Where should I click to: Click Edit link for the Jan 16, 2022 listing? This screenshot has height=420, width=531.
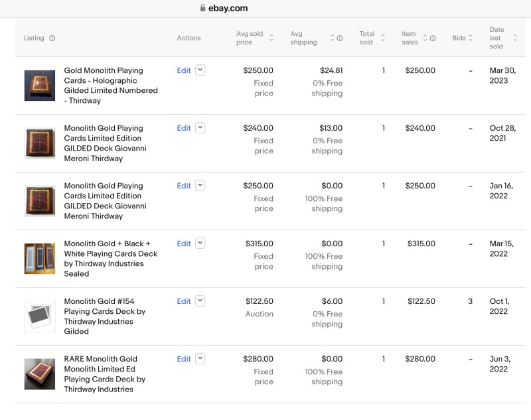click(x=184, y=186)
